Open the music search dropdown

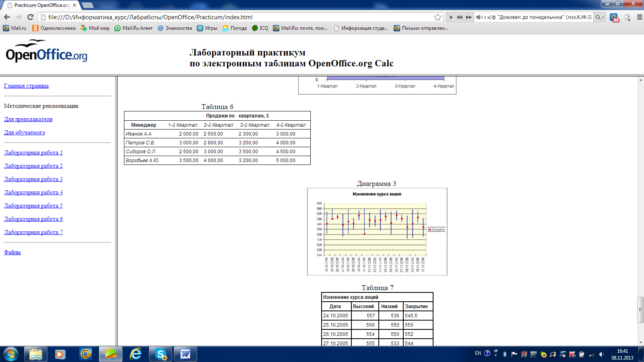(x=600, y=17)
